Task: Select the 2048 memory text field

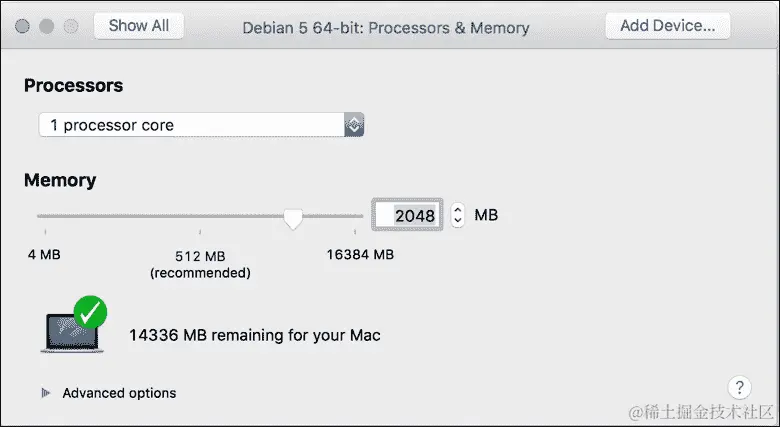Action: click(407, 215)
